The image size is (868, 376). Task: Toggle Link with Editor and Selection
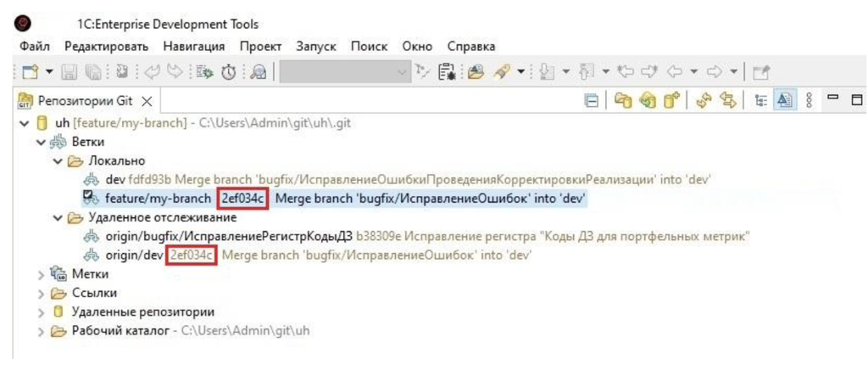726,101
